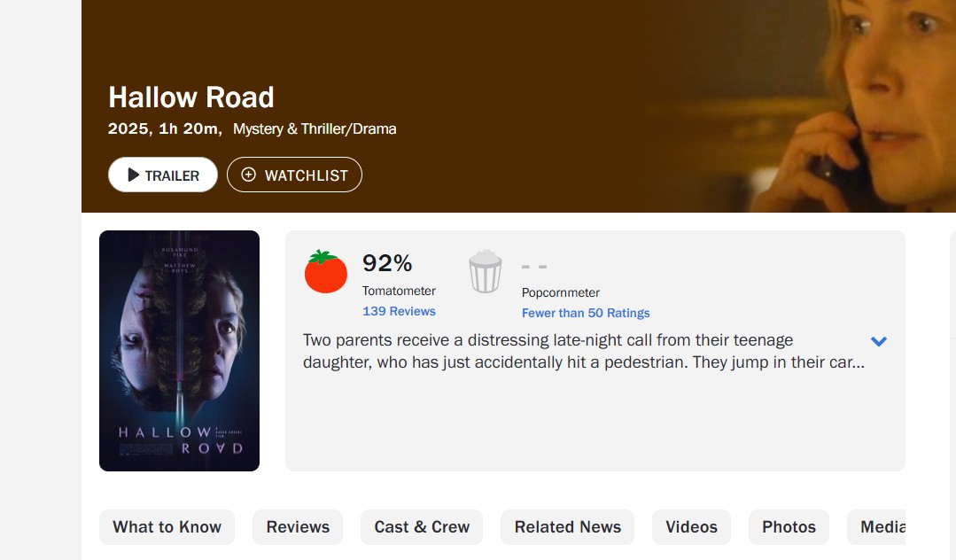Play the Hallow Road trailer
956x560 pixels.
tap(163, 175)
